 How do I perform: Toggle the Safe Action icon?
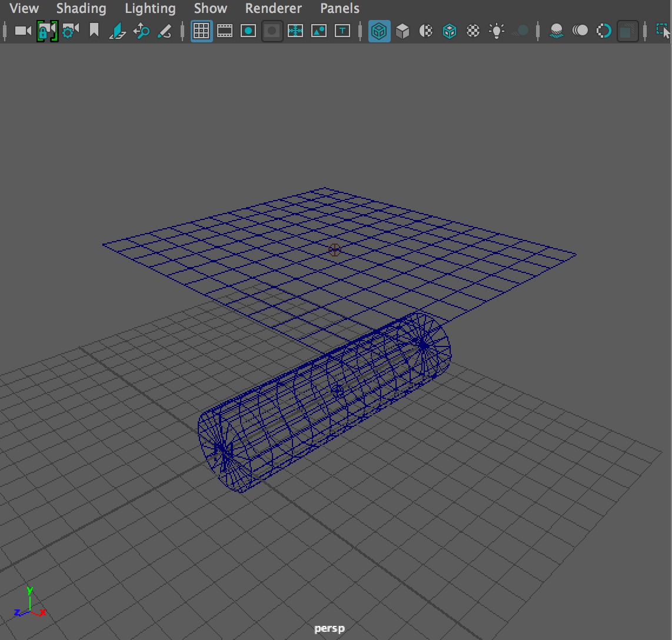319,31
